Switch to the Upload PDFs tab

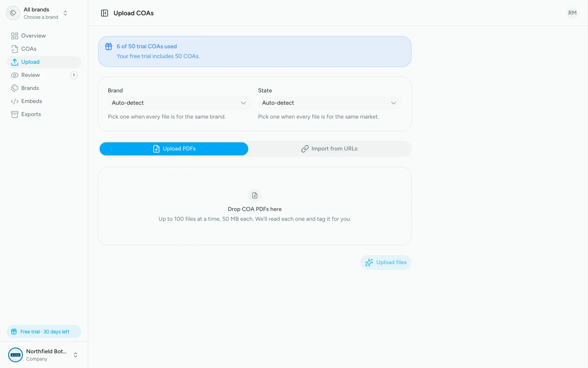click(174, 149)
